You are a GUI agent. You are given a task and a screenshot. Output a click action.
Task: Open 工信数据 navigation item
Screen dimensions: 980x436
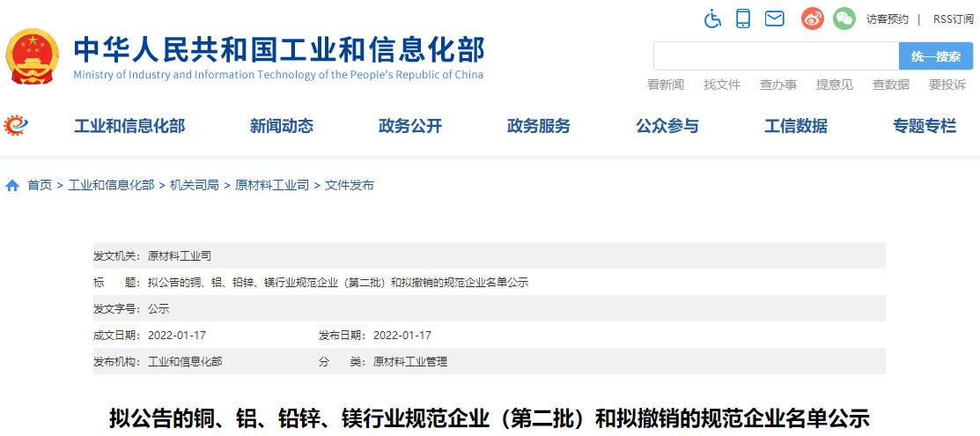click(x=796, y=126)
